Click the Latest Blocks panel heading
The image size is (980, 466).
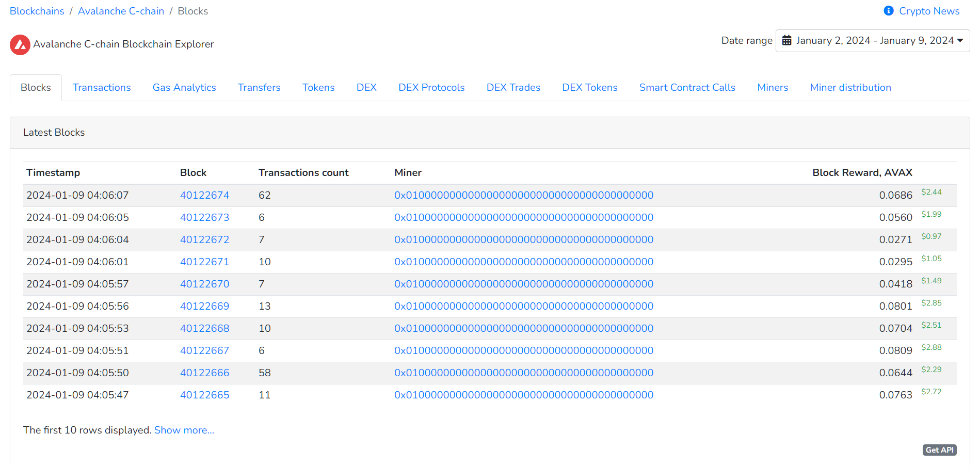[x=54, y=133]
